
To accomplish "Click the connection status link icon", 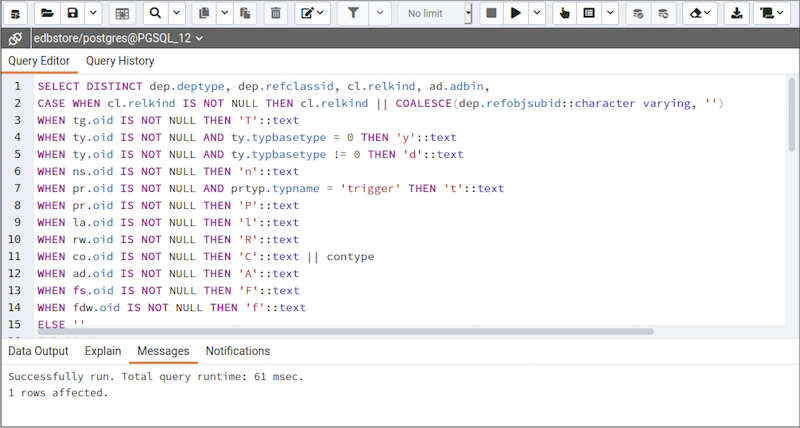I will (15, 38).
